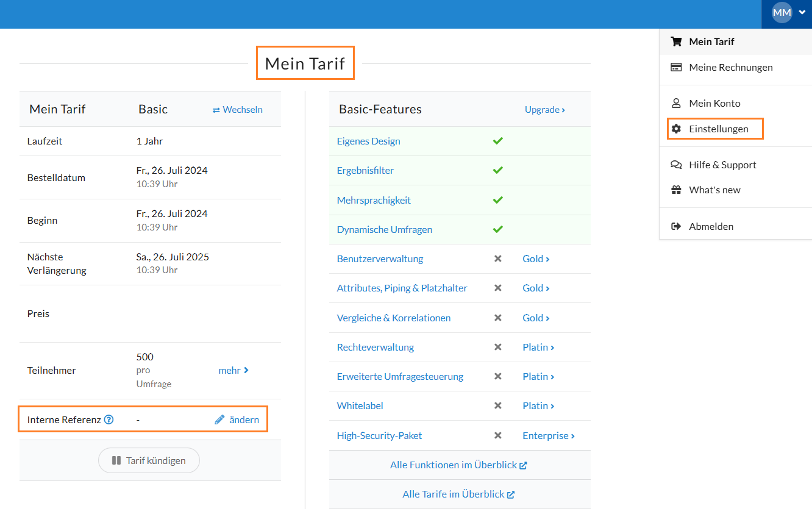Collapse the user menu dropdown arrow
The width and height of the screenshot is (812, 514).
[802, 13]
